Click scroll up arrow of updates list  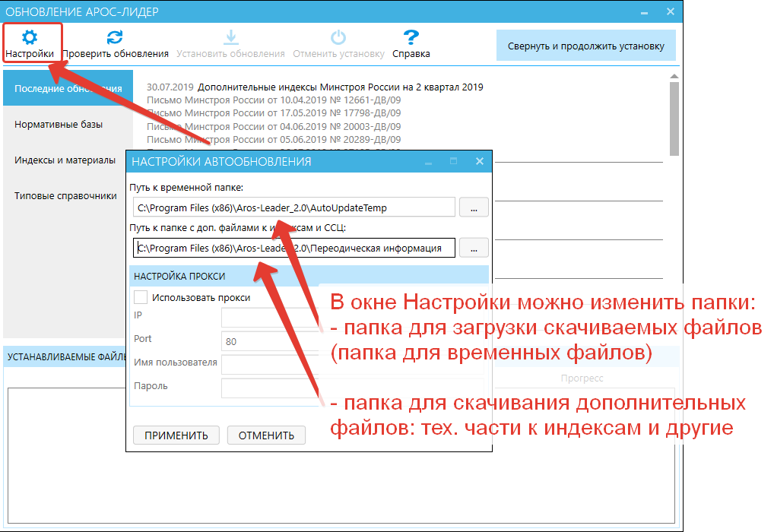pyautogui.click(x=674, y=77)
